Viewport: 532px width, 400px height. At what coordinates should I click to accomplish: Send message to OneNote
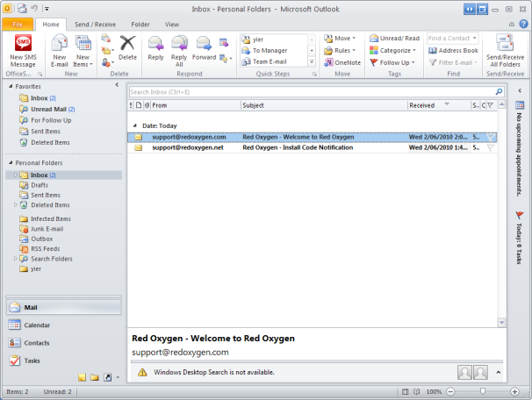point(342,62)
